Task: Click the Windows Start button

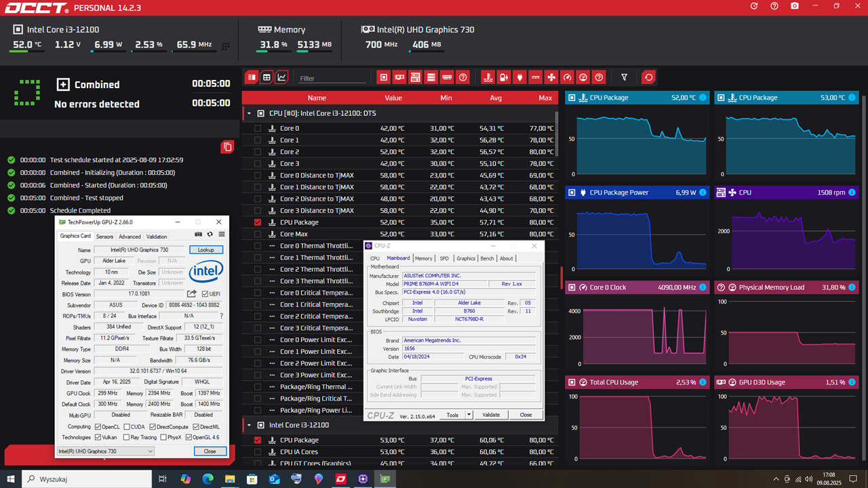Action: [12, 479]
